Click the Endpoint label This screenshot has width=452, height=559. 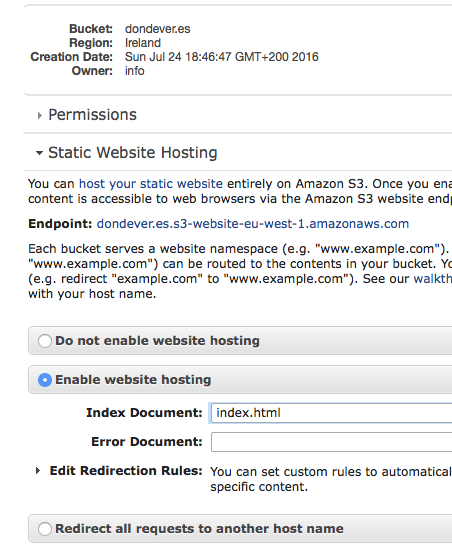[60, 224]
